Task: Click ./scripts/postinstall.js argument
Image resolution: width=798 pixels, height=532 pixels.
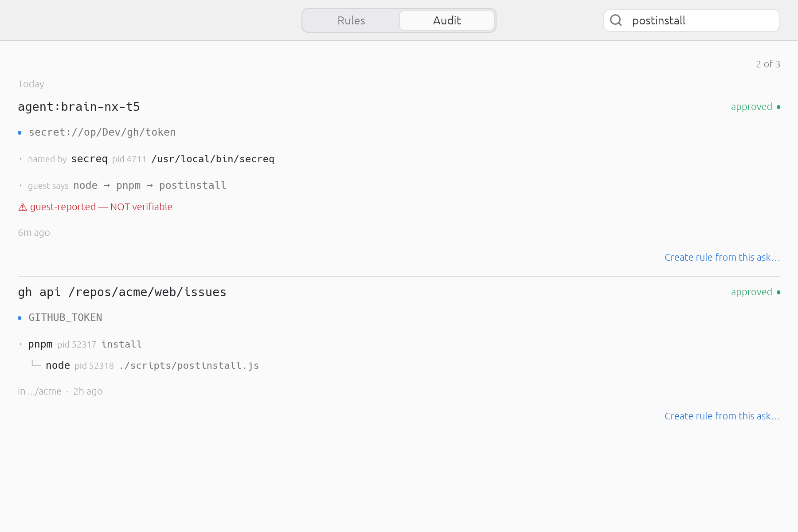Action: [x=189, y=365]
